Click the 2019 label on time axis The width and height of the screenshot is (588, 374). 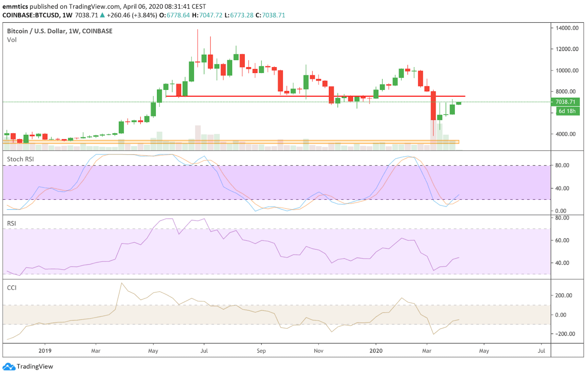45,351
